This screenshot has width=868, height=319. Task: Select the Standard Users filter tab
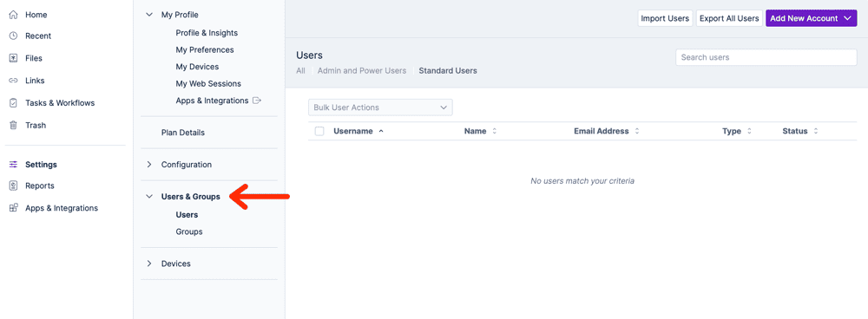coord(448,71)
